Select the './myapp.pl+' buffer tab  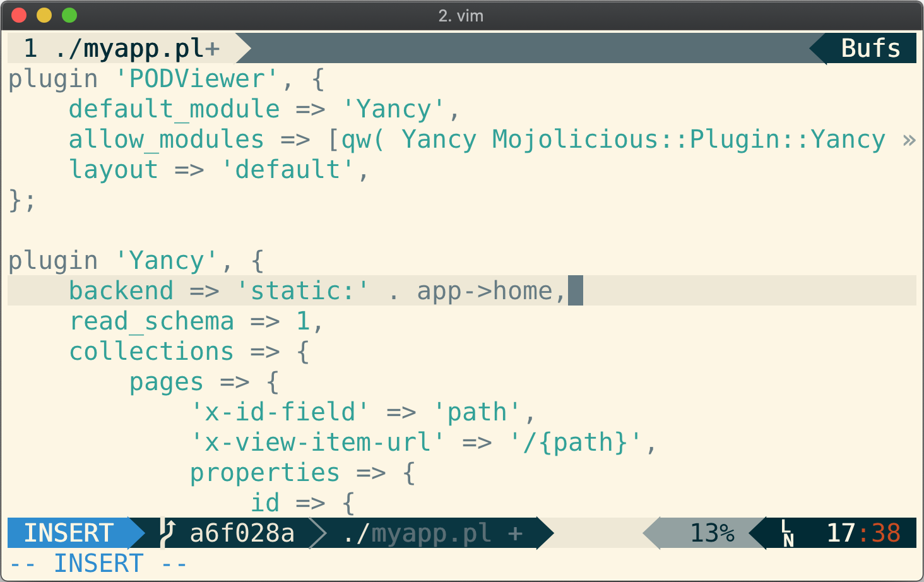pyautogui.click(x=122, y=49)
